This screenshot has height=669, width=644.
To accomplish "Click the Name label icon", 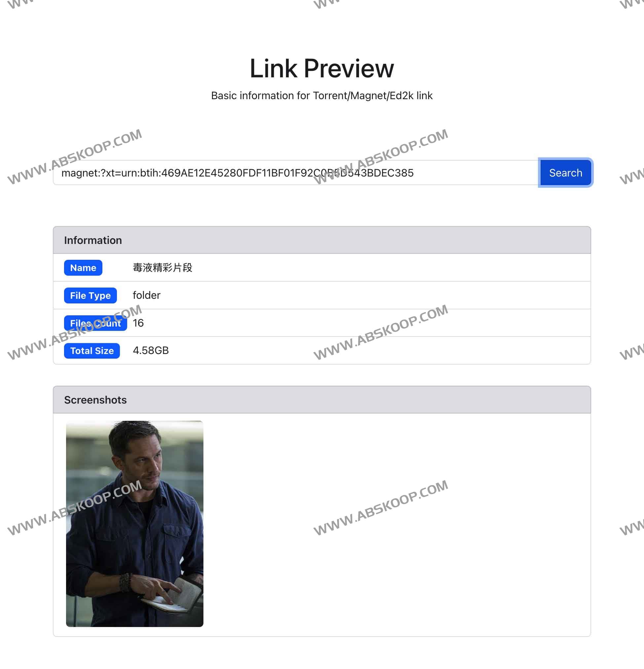I will pyautogui.click(x=83, y=267).
